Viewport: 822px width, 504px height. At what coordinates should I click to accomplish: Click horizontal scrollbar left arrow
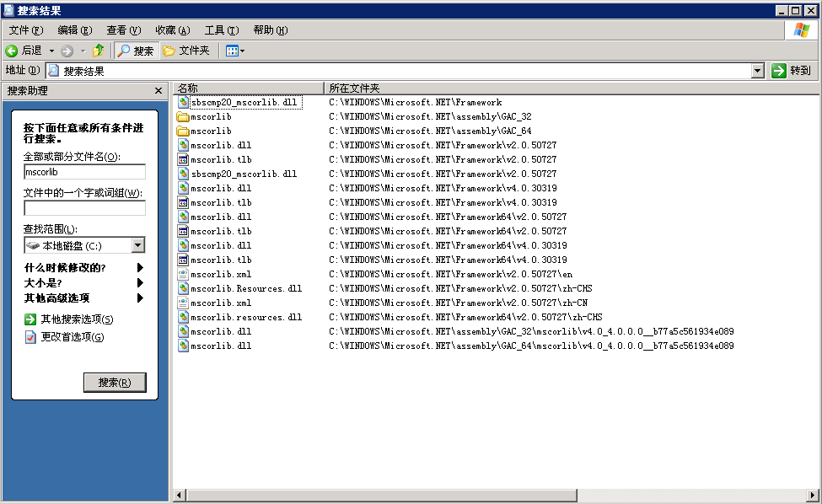(180, 495)
